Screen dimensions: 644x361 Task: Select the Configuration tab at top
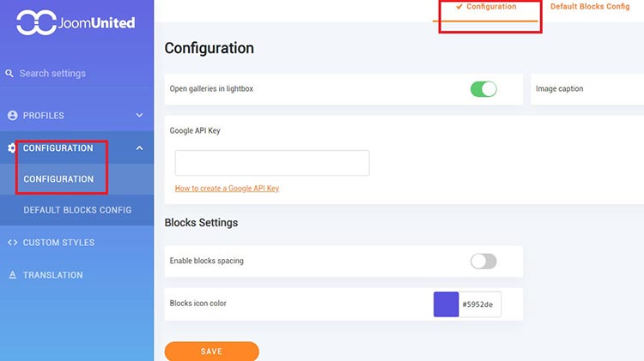[x=491, y=7]
